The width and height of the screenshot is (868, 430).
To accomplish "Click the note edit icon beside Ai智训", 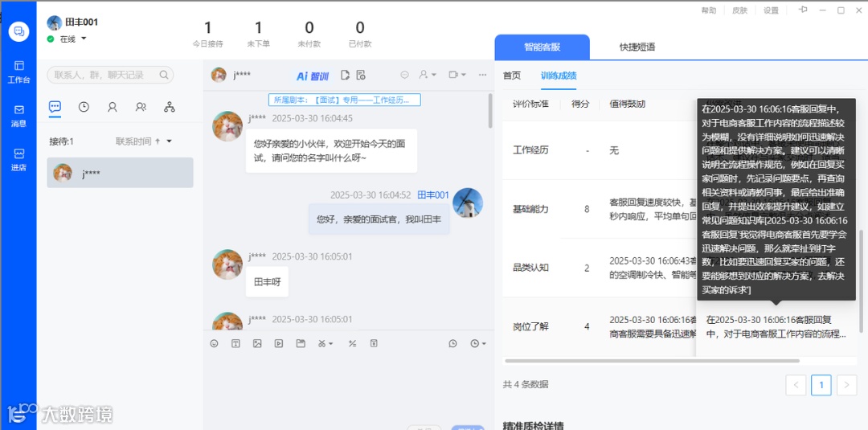I will pos(345,75).
